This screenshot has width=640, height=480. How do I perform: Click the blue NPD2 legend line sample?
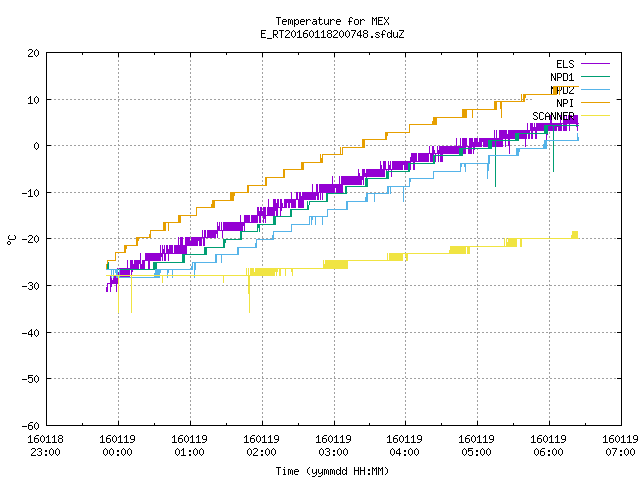(595, 90)
